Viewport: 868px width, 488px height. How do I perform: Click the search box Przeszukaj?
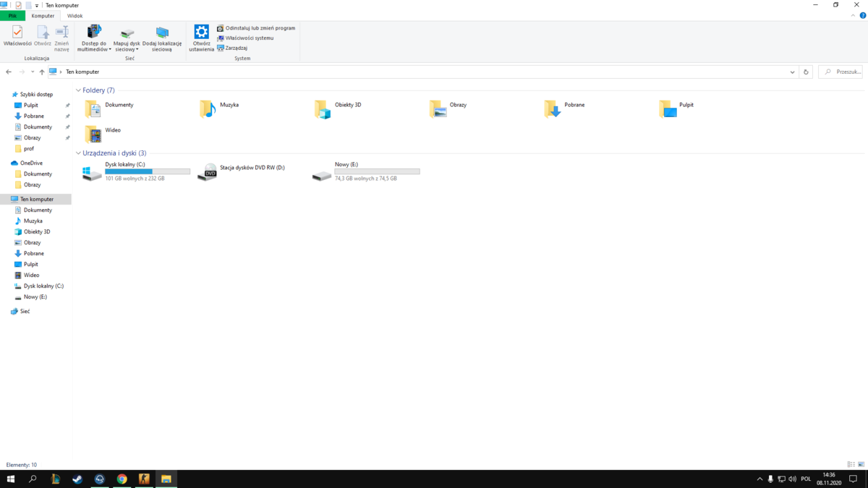pyautogui.click(x=840, y=72)
